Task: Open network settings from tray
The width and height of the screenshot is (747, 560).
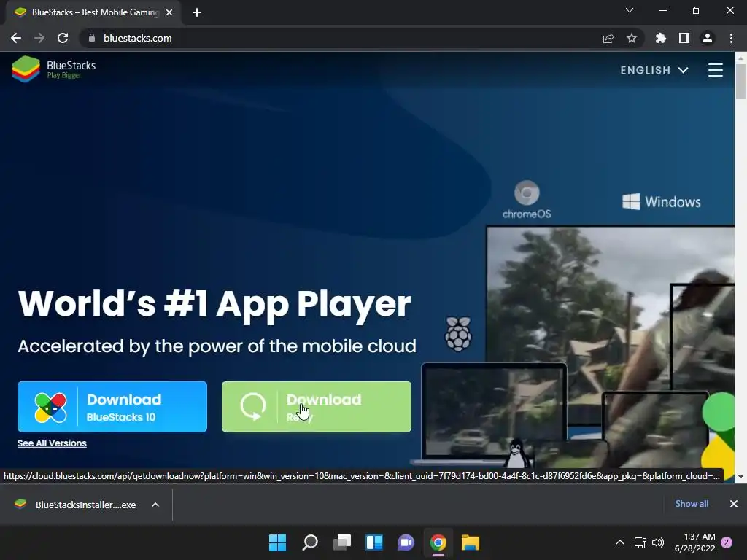Action: coord(640,542)
